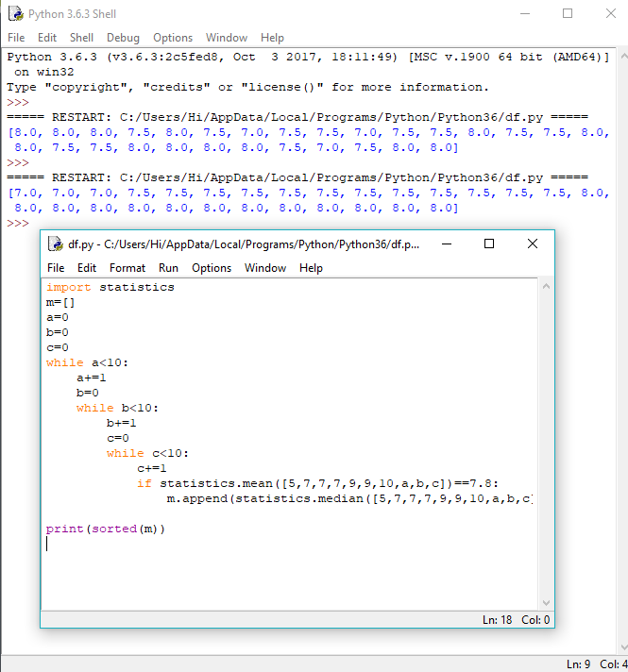Click the editor scrollbar down arrow

546,602
